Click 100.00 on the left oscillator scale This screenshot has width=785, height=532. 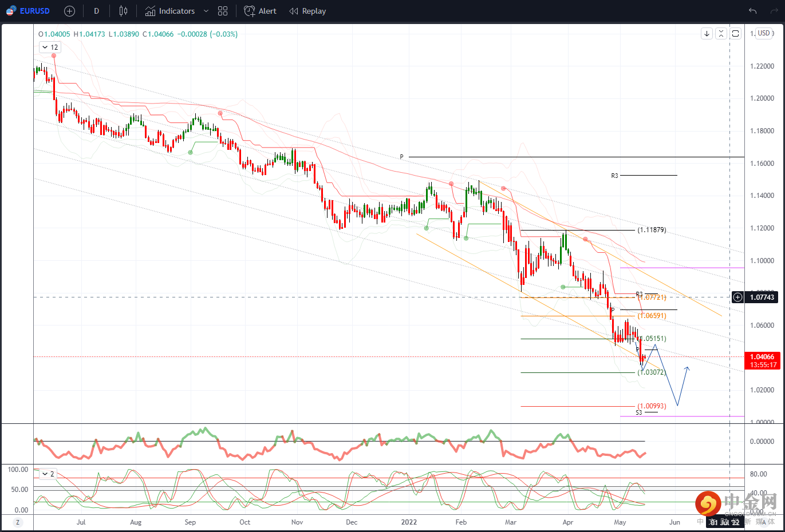pyautogui.click(x=18, y=470)
